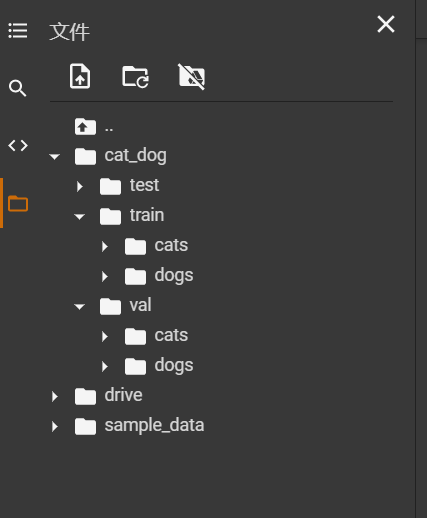This screenshot has height=518, width=427.
Task: Click the unmount Drive icon
Action: 192,77
